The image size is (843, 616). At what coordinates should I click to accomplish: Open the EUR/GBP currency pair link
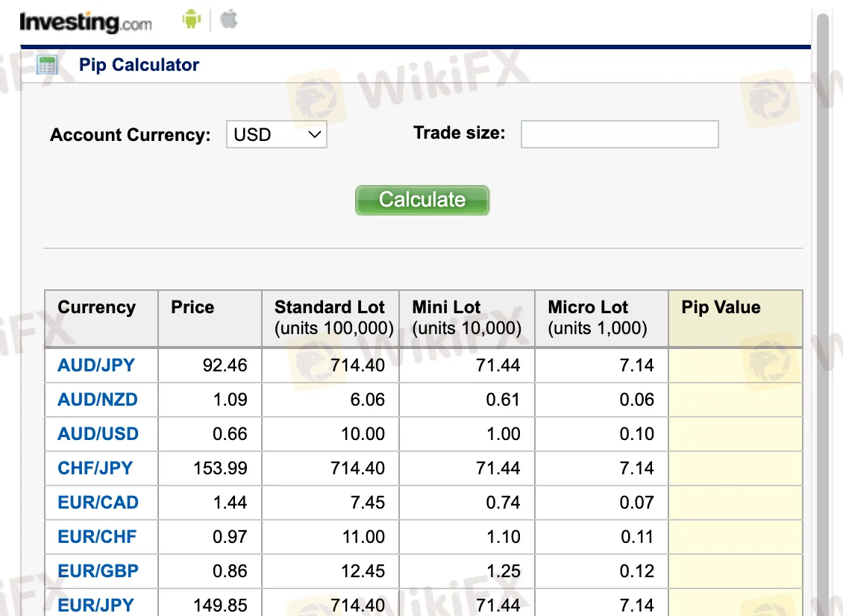98,571
